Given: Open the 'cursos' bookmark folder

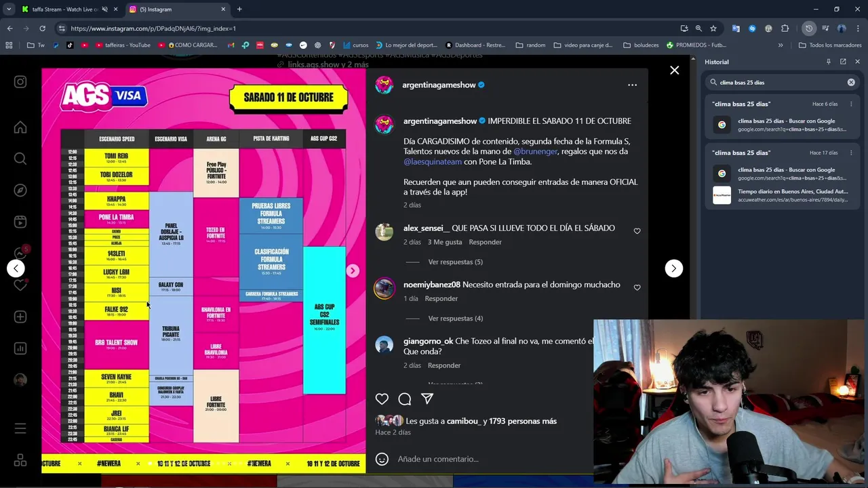Looking at the screenshot, I should click(356, 45).
